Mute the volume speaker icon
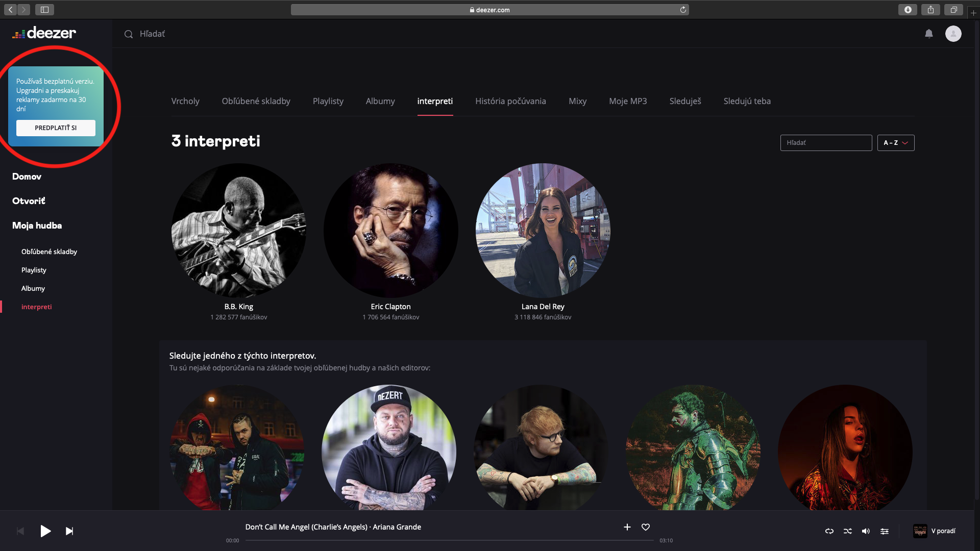This screenshot has height=551, width=980. click(866, 531)
